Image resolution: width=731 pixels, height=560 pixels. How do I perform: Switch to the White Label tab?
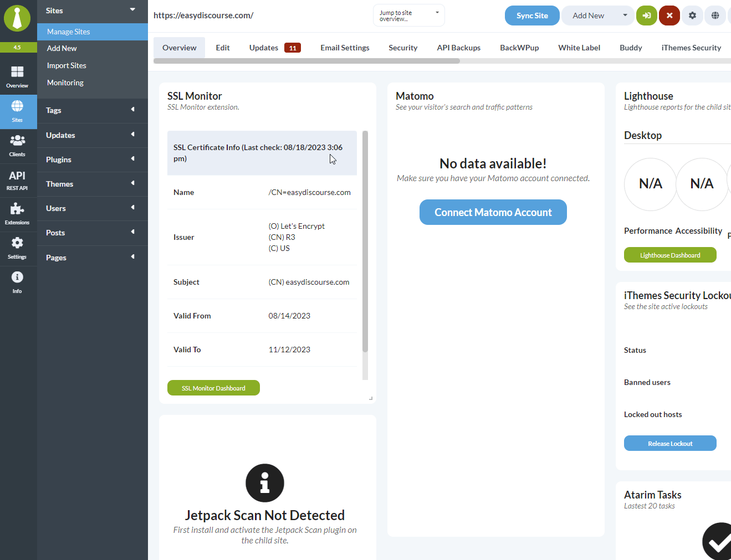pyautogui.click(x=579, y=48)
